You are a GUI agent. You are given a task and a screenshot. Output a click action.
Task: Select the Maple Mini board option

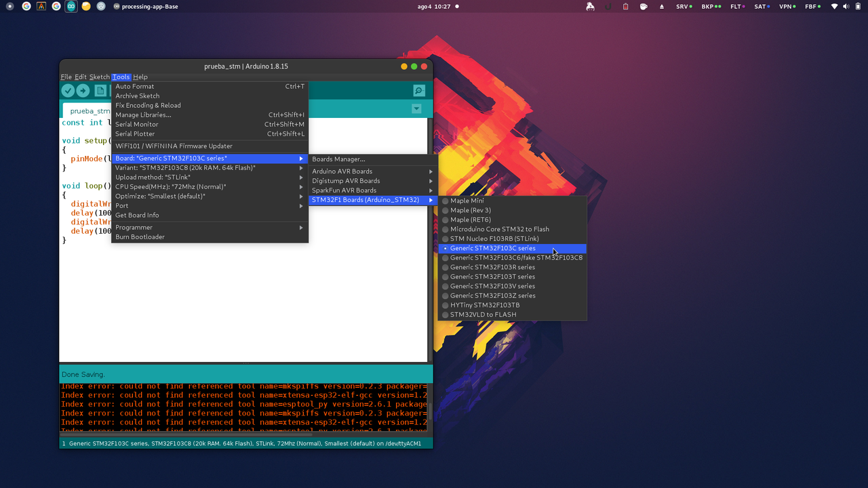pyautogui.click(x=513, y=201)
